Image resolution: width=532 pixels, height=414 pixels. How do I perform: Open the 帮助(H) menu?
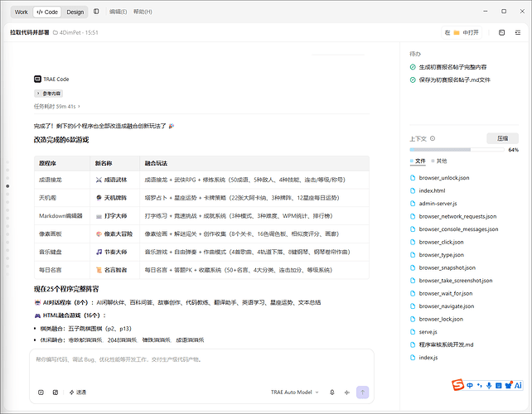[143, 12]
